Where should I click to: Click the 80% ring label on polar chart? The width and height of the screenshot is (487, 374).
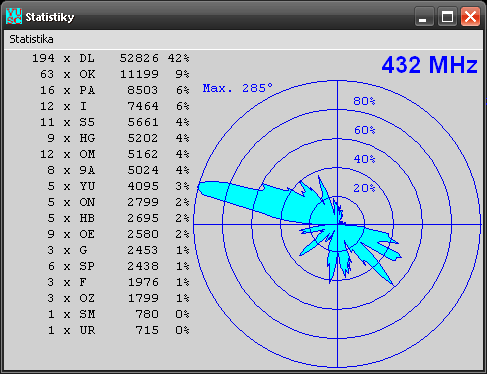click(x=364, y=101)
